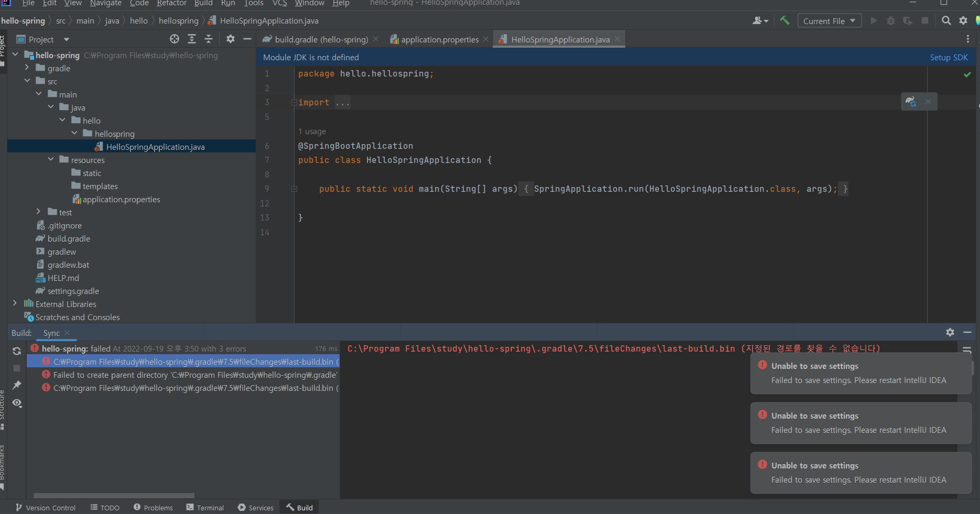The height and width of the screenshot is (514, 980).
Task: Select .gitignore file in tree
Action: [x=64, y=225]
